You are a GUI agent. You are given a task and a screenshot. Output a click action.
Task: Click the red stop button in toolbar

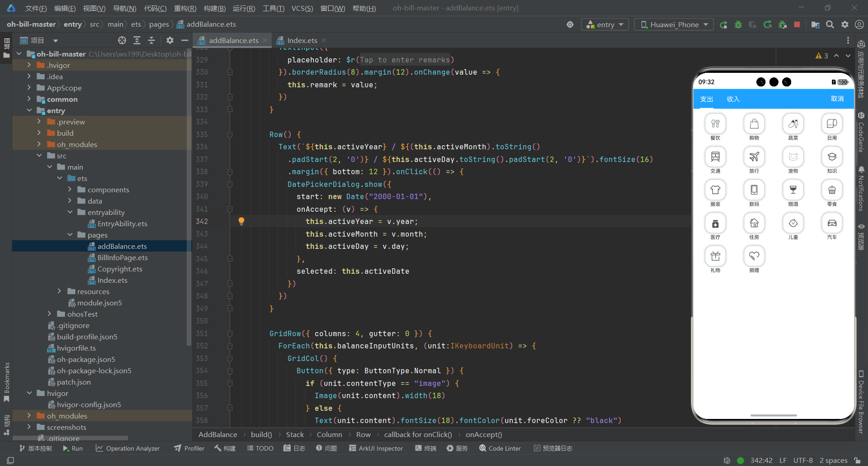[797, 24]
